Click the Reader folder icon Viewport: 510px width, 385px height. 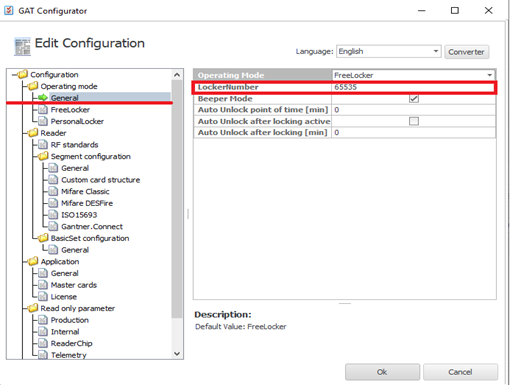(x=33, y=133)
